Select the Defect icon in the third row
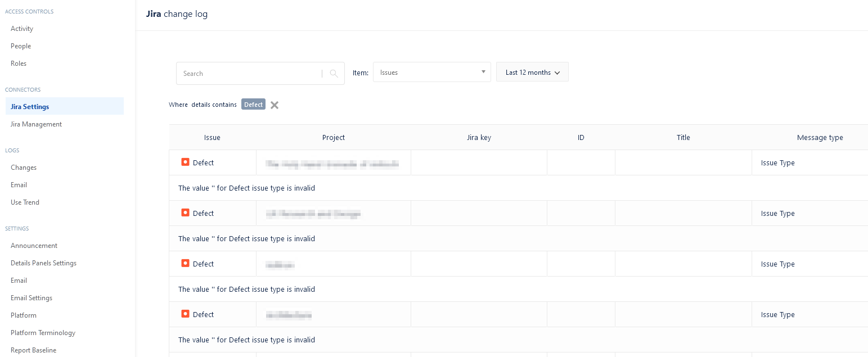Screen dimensions: 868x357 185,263
